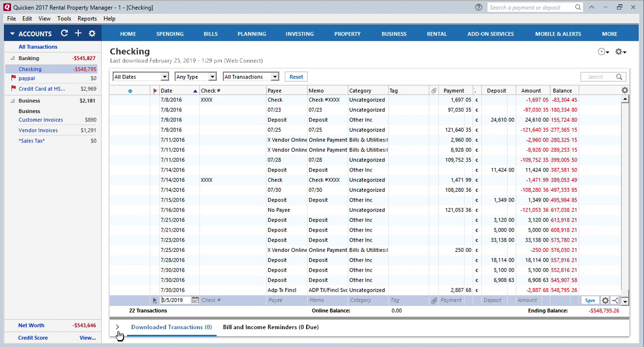Open the All Transactions filter dropdown
This screenshot has width=644, height=347.
pos(251,77)
